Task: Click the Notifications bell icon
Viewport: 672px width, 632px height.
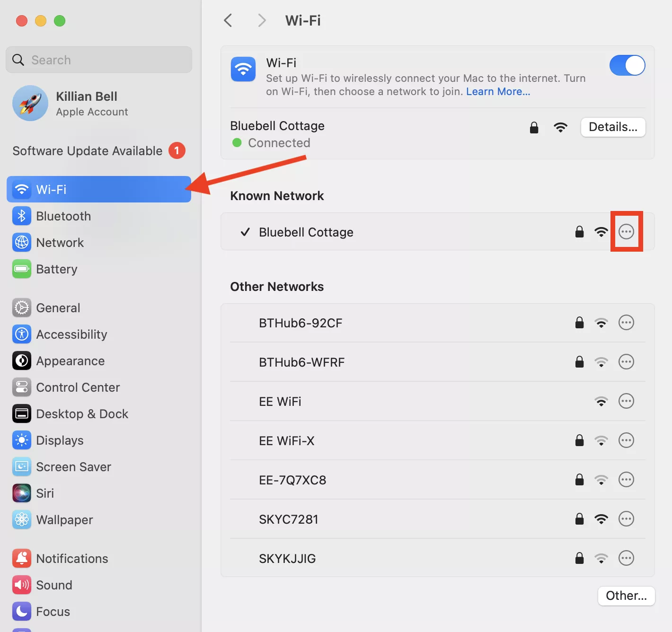Action: point(22,559)
